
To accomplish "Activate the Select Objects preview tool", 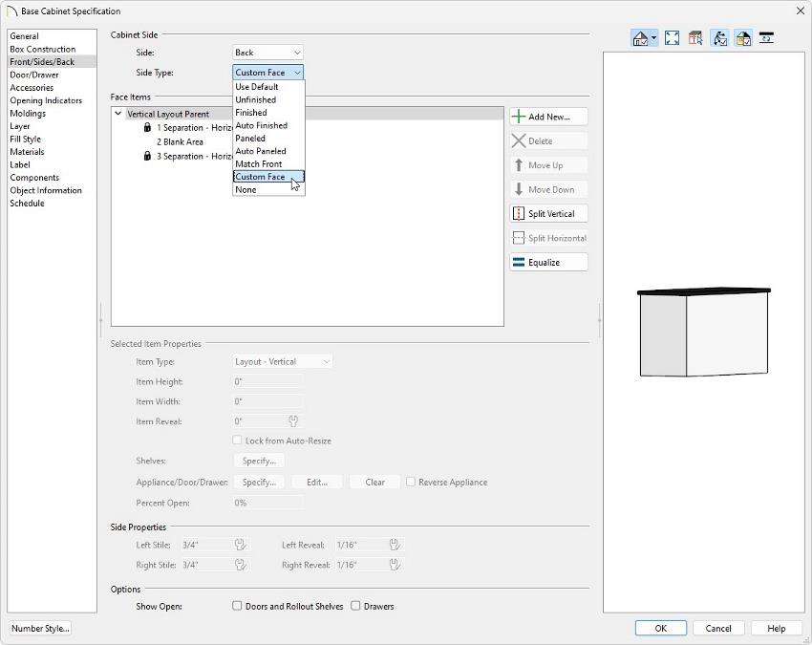I will click(x=695, y=38).
